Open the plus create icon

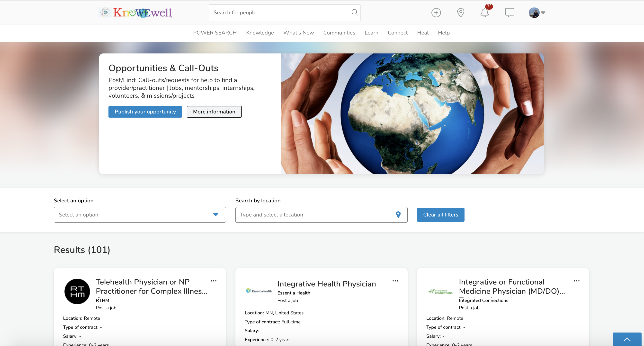(x=436, y=12)
